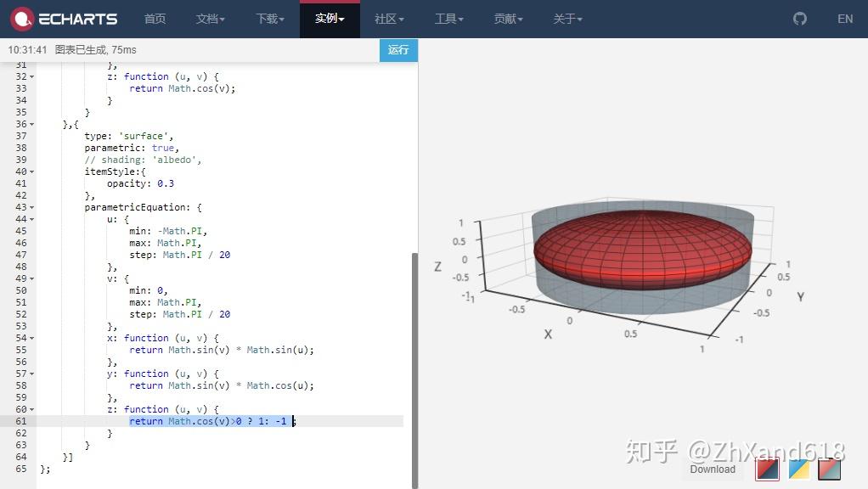This screenshot has width=868, height=489.
Task: Open the 下载 dropdown menu
Action: click(269, 18)
